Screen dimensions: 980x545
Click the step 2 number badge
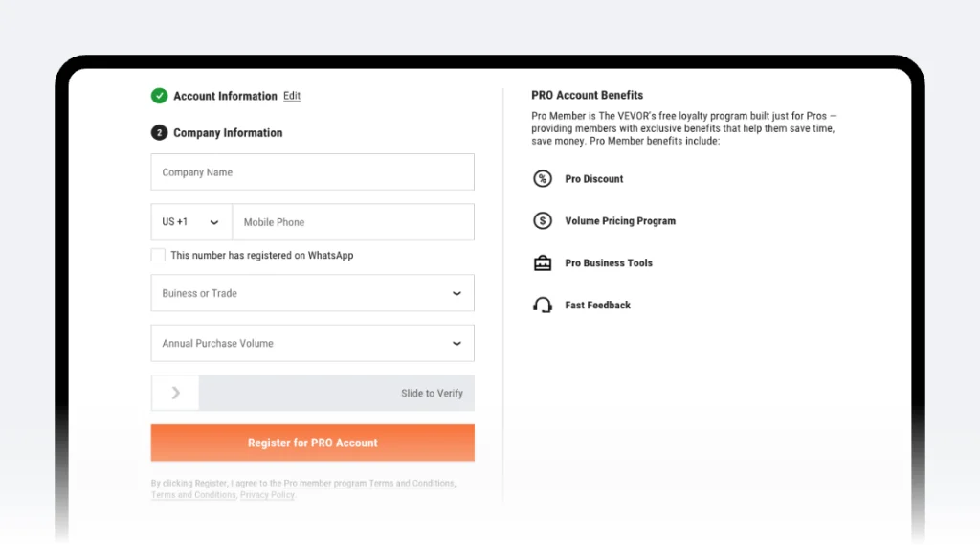(159, 133)
